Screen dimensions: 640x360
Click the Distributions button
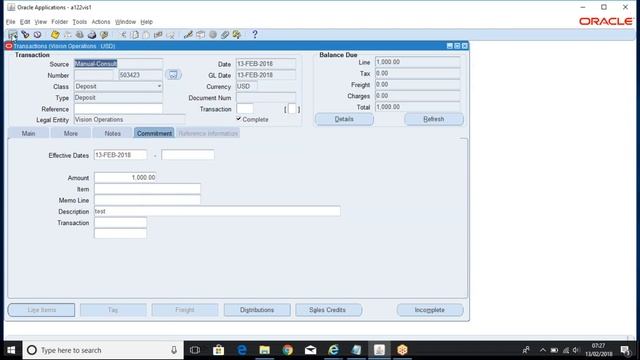(x=257, y=310)
